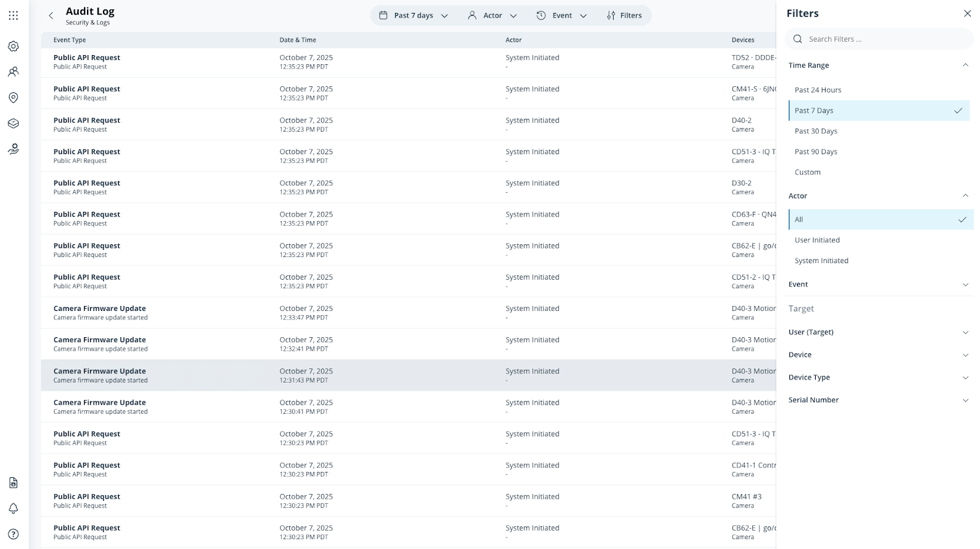The height and width of the screenshot is (549, 980).
Task: Click the settings gear sidebar icon
Action: tap(13, 47)
